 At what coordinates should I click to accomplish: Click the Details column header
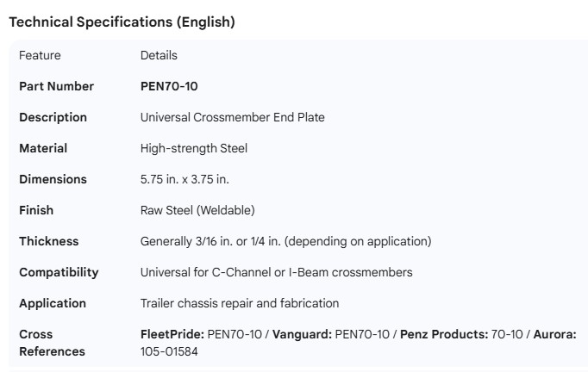coord(159,55)
